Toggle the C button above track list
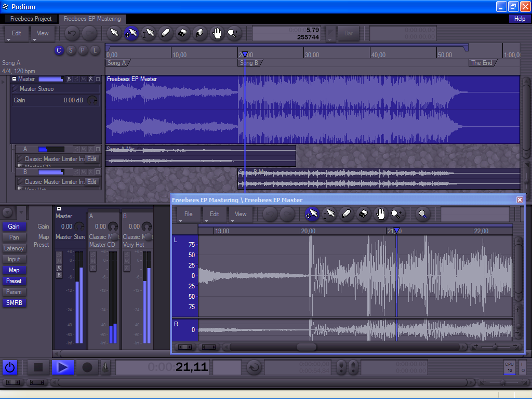532x399 pixels. click(x=59, y=50)
